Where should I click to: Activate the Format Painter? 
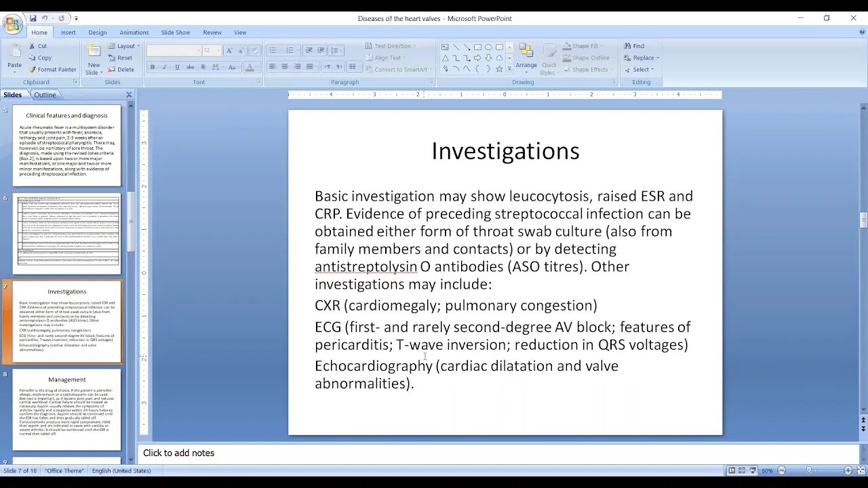[x=52, y=69]
